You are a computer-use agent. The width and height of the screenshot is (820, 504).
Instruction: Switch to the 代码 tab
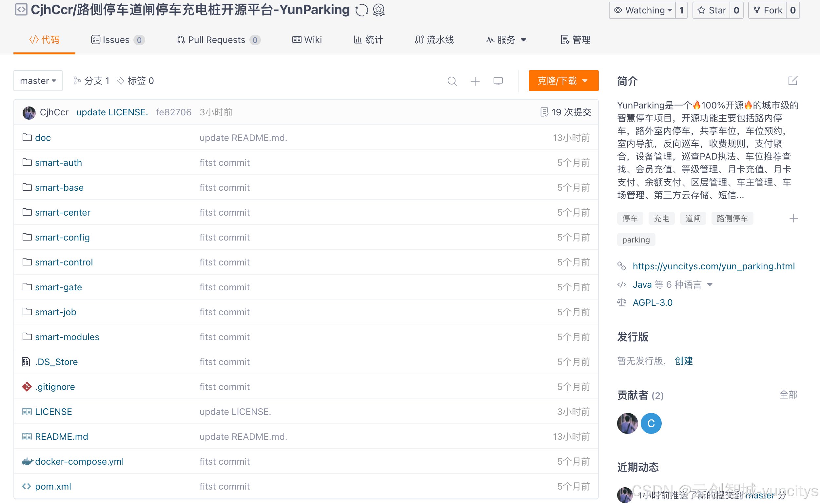tap(44, 40)
